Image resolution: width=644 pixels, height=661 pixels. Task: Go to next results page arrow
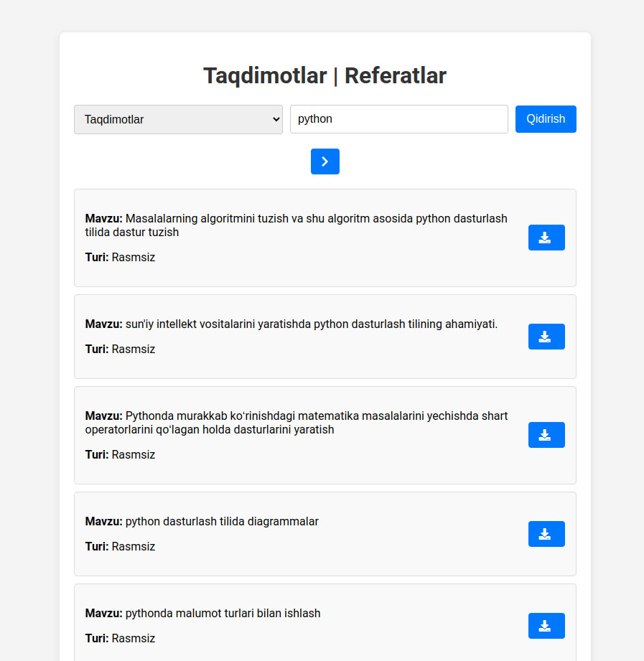325,161
